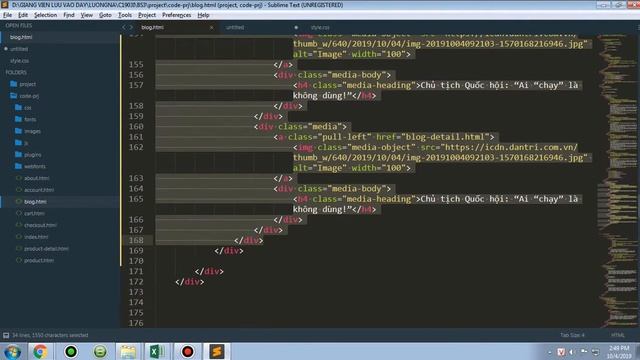
Task: Switch to the style.css tab
Action: pos(320,27)
